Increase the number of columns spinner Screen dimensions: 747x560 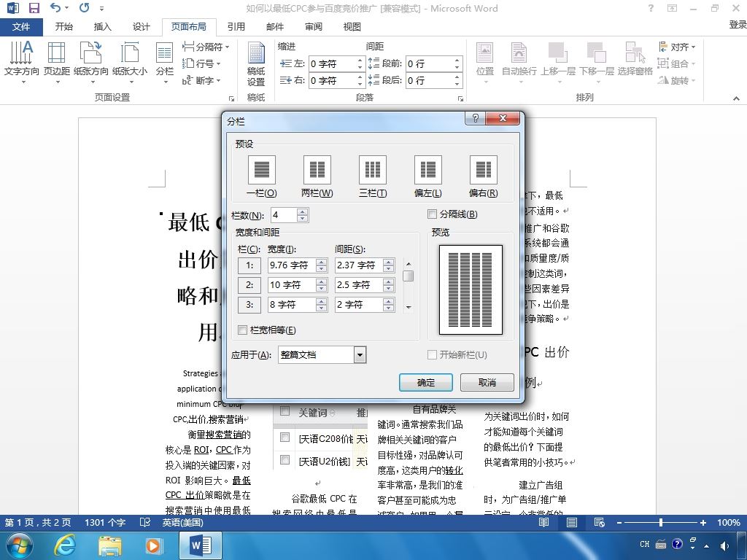[303, 211]
